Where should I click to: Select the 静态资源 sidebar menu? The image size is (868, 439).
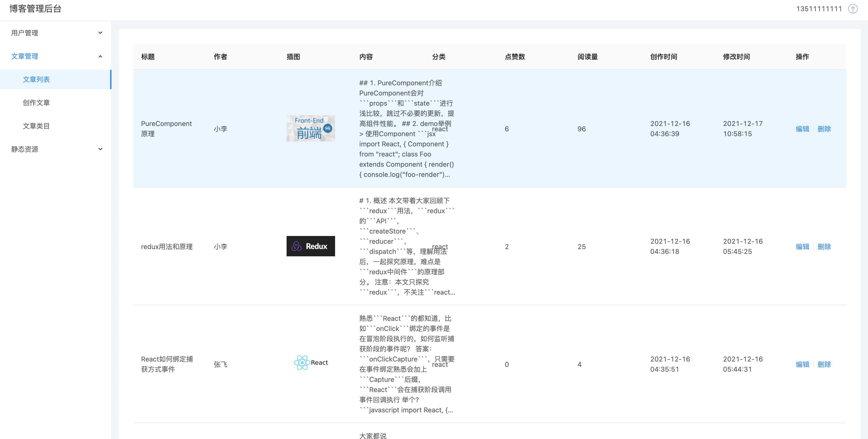56,149
